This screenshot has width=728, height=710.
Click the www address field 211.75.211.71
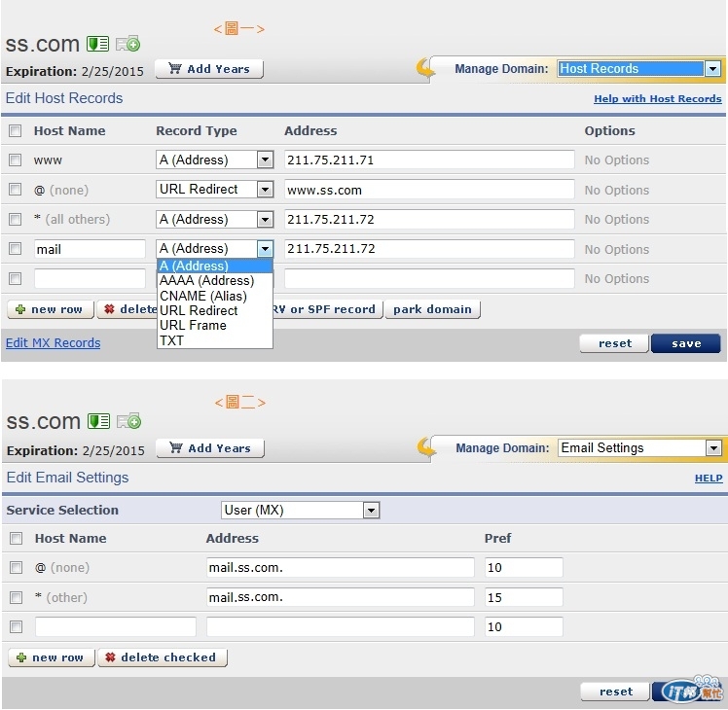coord(429,160)
